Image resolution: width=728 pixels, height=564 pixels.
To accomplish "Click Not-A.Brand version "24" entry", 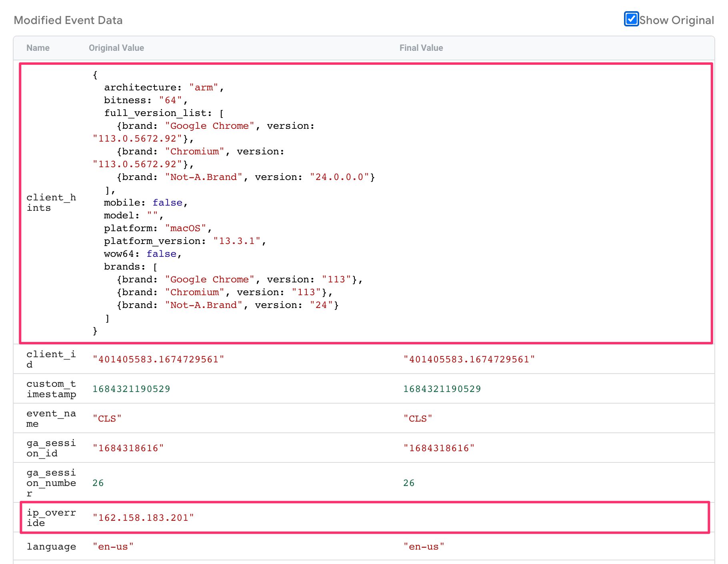I will click(x=228, y=305).
